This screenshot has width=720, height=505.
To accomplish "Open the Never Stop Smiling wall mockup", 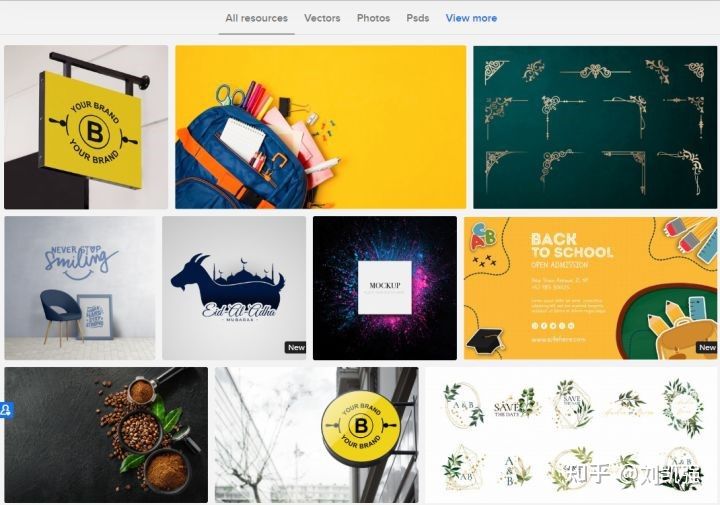I will (80, 288).
